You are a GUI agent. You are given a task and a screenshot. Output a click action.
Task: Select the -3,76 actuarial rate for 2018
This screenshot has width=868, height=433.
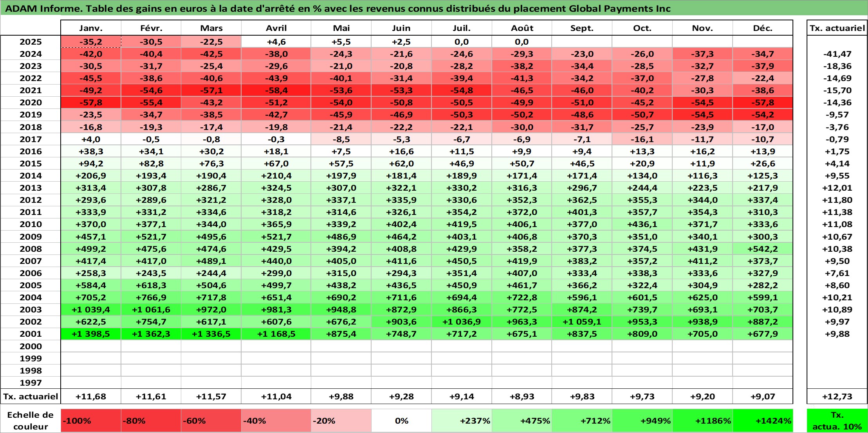[x=837, y=127]
